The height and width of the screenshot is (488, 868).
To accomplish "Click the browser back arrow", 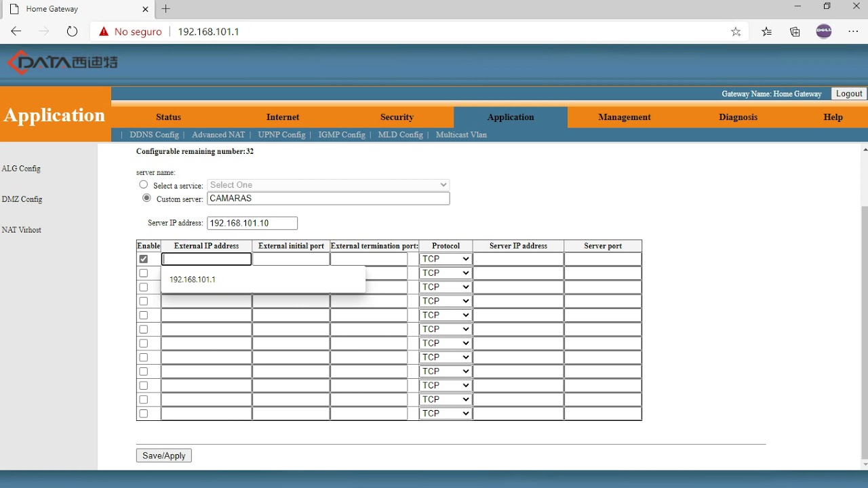I will (16, 31).
